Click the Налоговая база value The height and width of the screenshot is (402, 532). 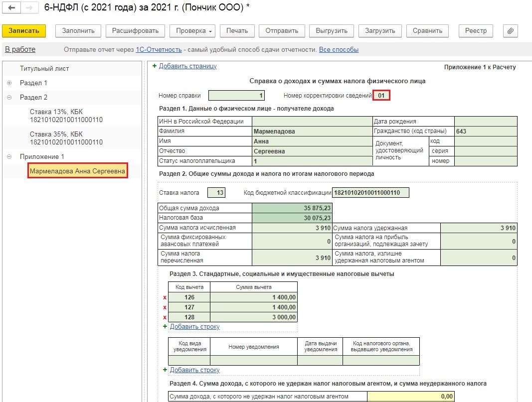[292, 218]
